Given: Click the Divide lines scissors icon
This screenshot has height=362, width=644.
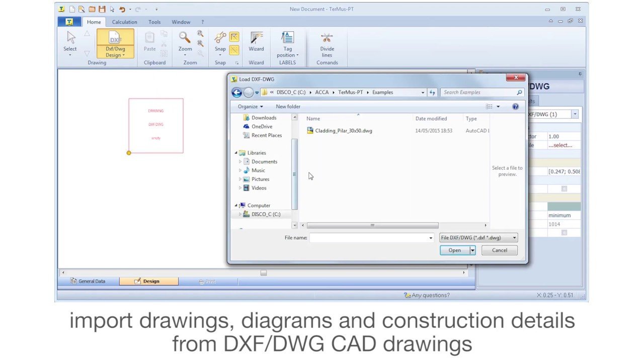Looking at the screenshot, I should pos(327,38).
